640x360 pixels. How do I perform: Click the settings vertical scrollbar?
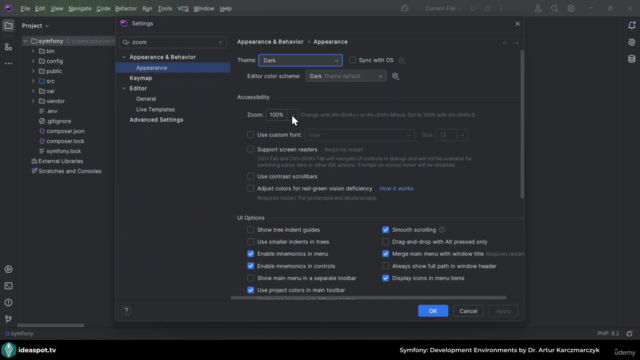click(x=522, y=124)
